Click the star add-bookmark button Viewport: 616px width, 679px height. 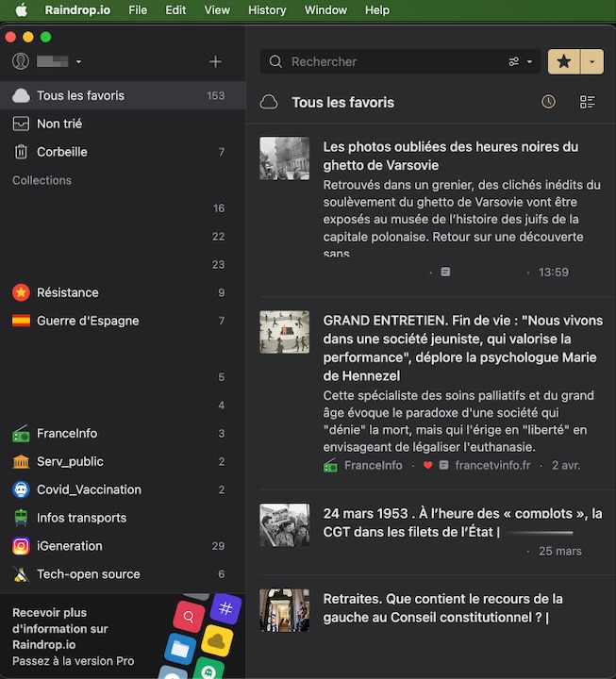pyautogui.click(x=564, y=61)
